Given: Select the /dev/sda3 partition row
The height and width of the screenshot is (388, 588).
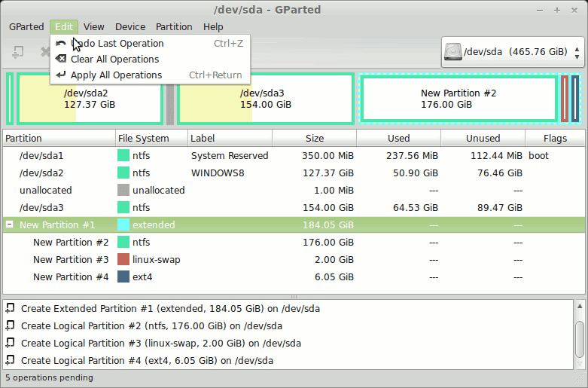Looking at the screenshot, I should point(294,207).
